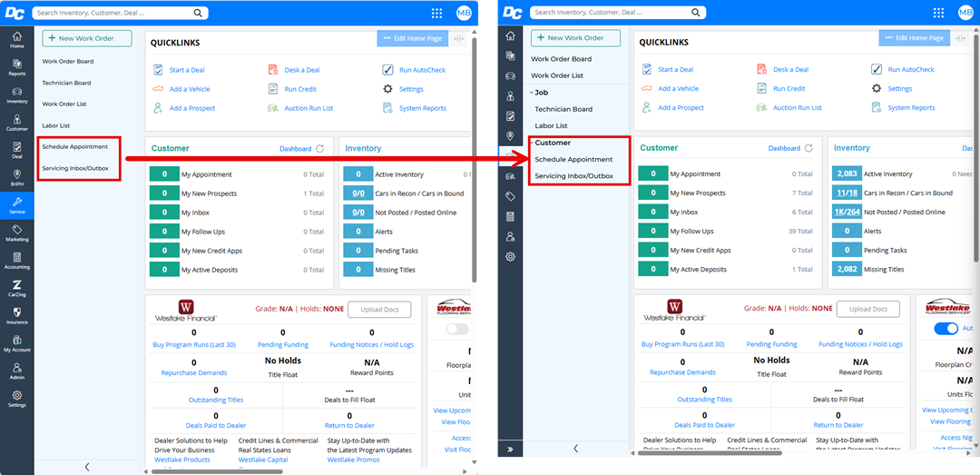Refresh the Customer widget in the right screenshot
The height and width of the screenshot is (475, 980).
[808, 148]
